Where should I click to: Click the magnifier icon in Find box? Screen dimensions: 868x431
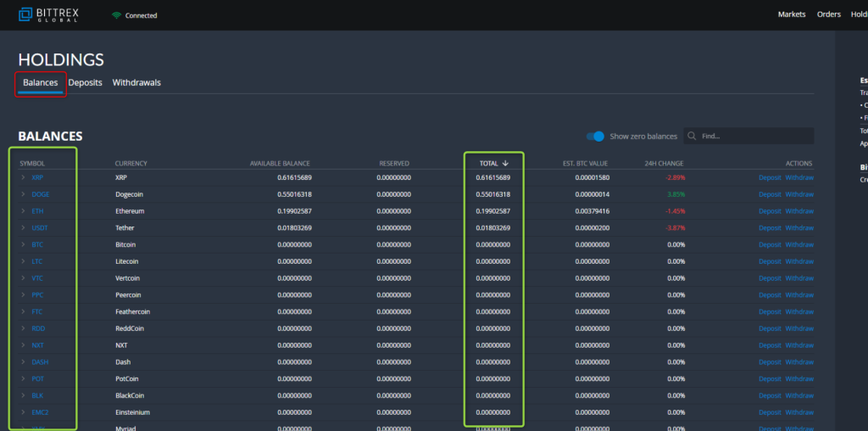[x=692, y=137]
